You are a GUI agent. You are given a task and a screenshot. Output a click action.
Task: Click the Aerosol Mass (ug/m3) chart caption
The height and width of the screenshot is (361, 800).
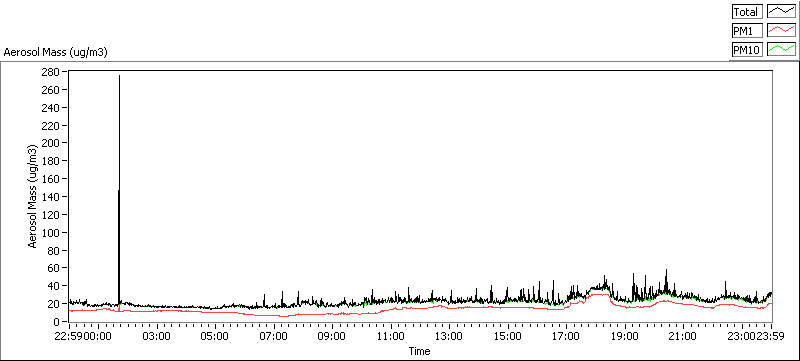[56, 52]
